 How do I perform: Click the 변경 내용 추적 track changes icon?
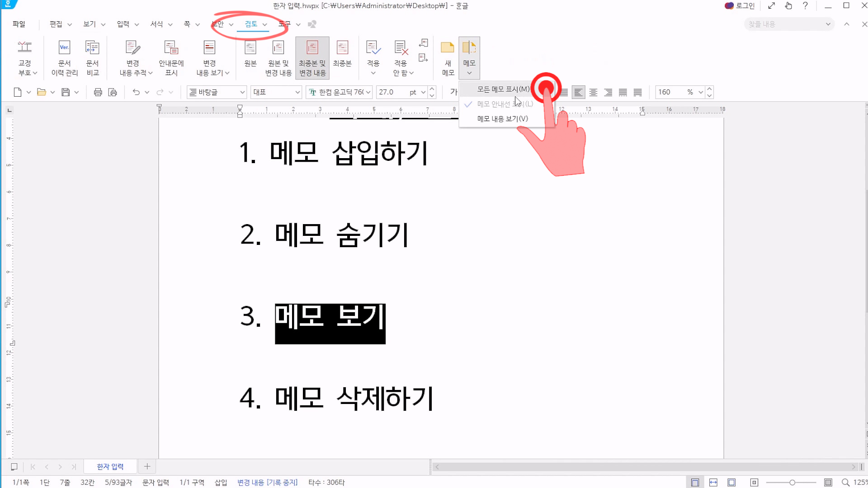coord(132,48)
